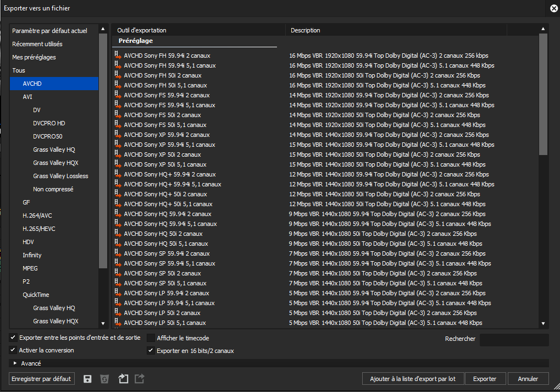Image resolution: width=560 pixels, height=392 pixels.
Task: Select DVCPRO HD under AVI
Action: point(54,123)
